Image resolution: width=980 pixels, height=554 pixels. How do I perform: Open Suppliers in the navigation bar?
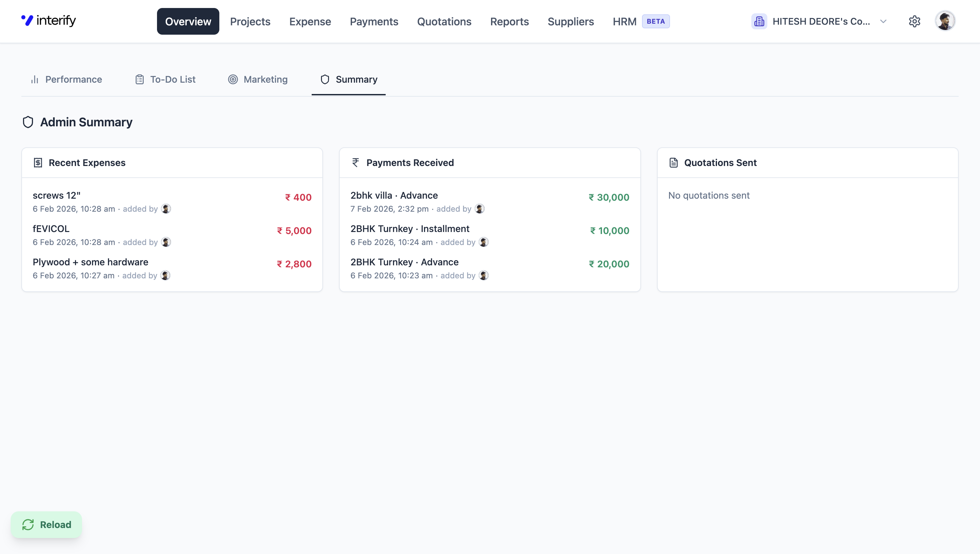click(x=570, y=22)
